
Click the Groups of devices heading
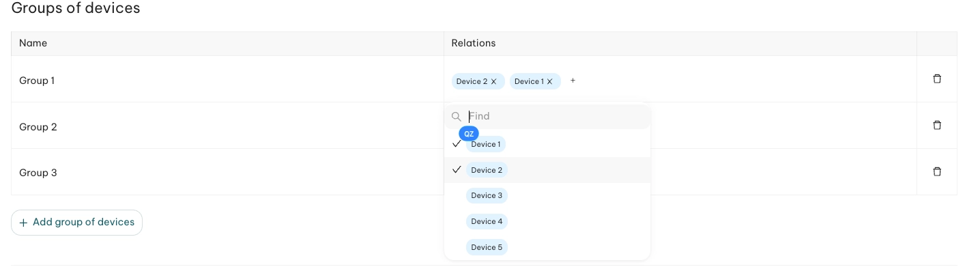tap(76, 9)
